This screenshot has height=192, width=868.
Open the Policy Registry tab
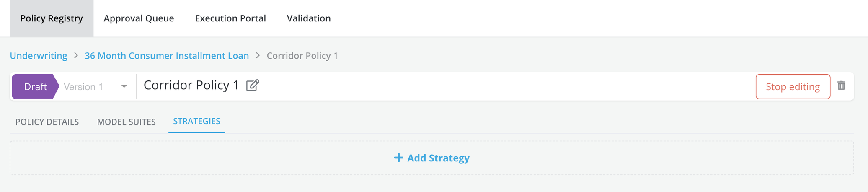click(52, 18)
